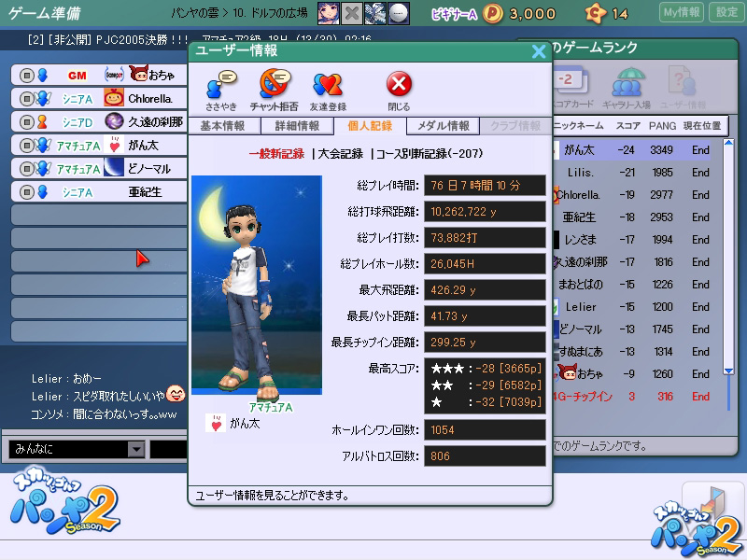
Task: Toggle the square button beside がん太 in player list
Action: (27, 146)
